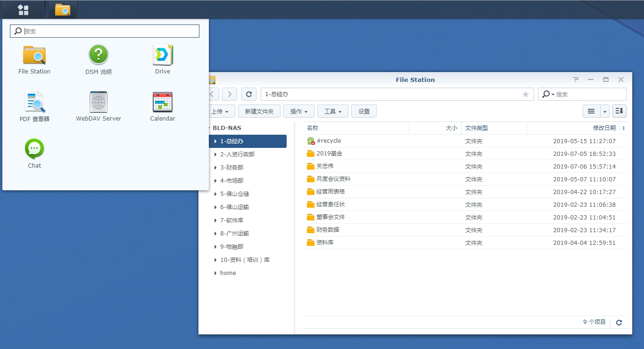The width and height of the screenshot is (644, 349).
Task: Click the main menu grid icon in taskbar
Action: (23, 10)
